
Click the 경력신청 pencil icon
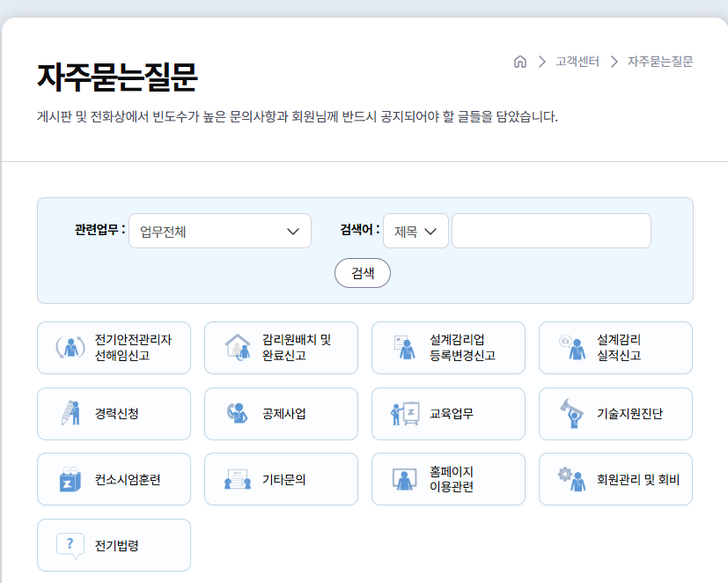point(71,413)
